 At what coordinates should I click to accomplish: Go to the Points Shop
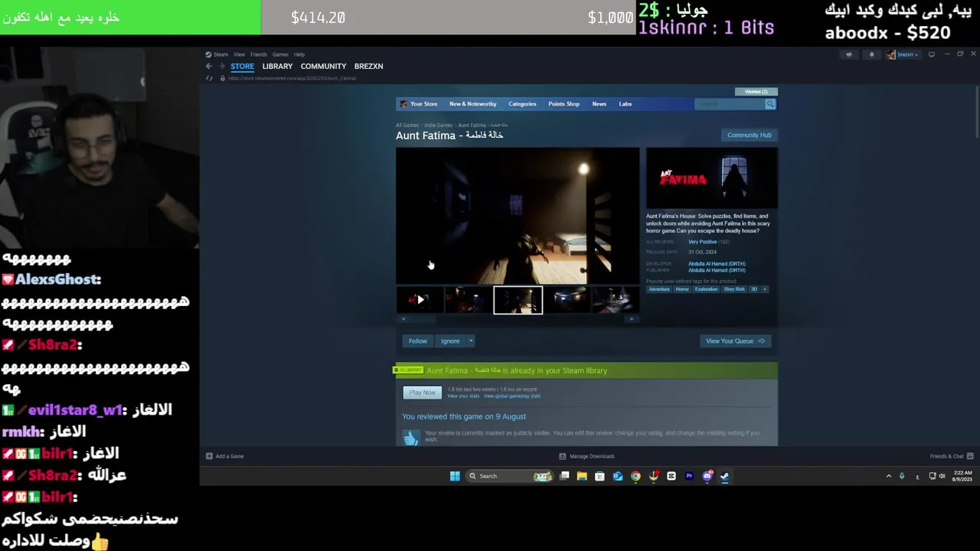click(x=564, y=104)
